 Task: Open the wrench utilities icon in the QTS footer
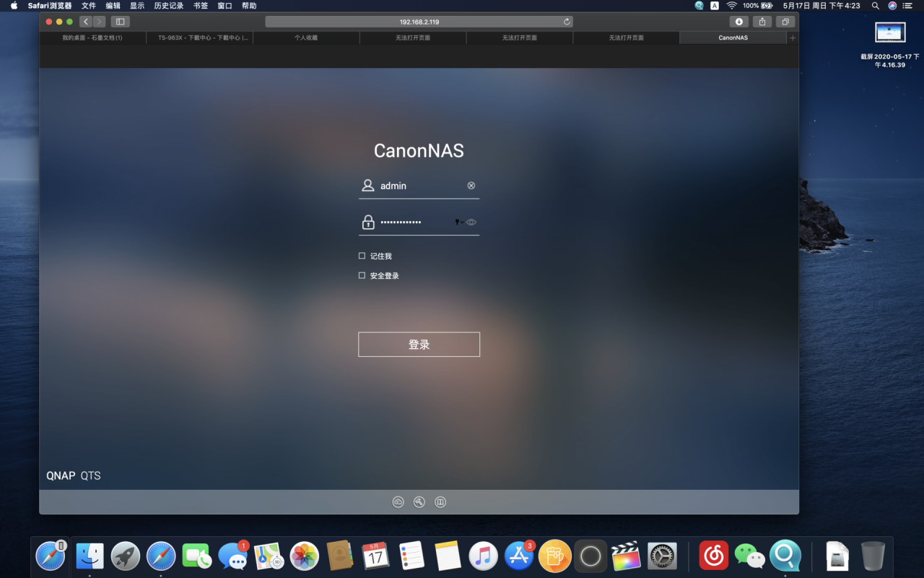coord(419,502)
